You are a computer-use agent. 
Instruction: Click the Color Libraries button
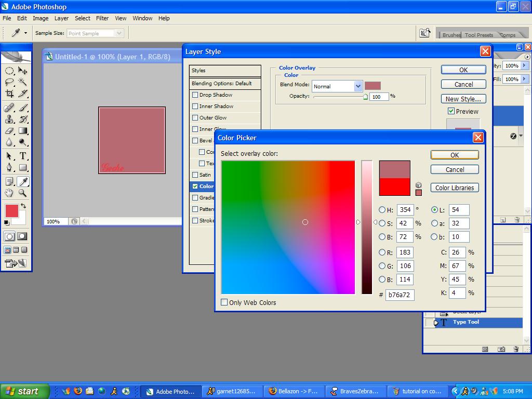click(x=455, y=188)
